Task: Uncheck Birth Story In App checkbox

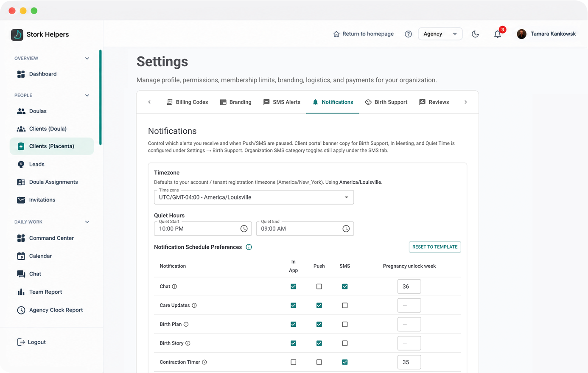Action: point(294,343)
